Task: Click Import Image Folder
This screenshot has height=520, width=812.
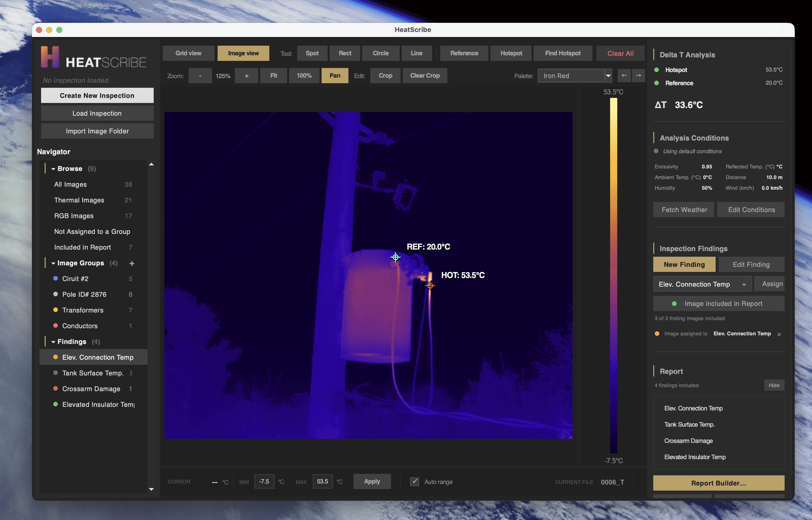Action: click(97, 131)
